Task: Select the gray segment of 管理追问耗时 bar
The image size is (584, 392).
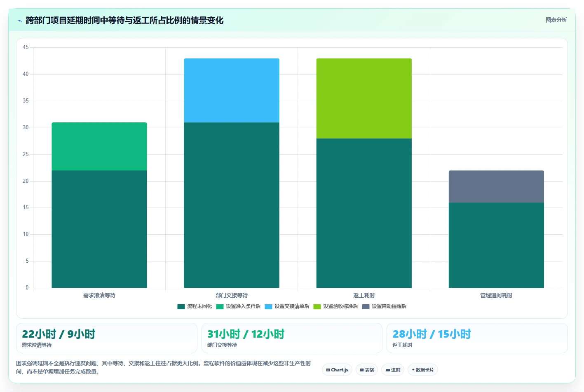Action: (496, 187)
